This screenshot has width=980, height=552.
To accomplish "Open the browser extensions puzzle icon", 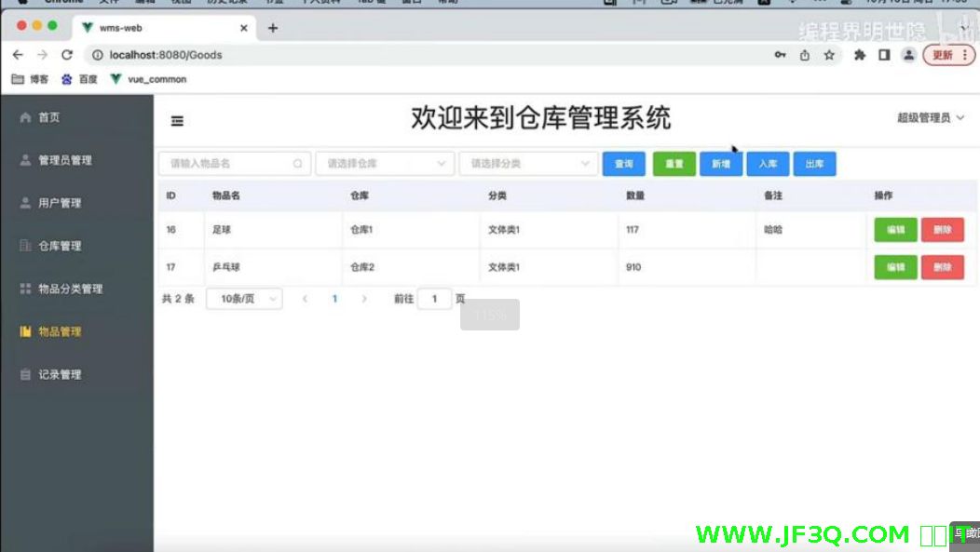I will pyautogui.click(x=860, y=55).
